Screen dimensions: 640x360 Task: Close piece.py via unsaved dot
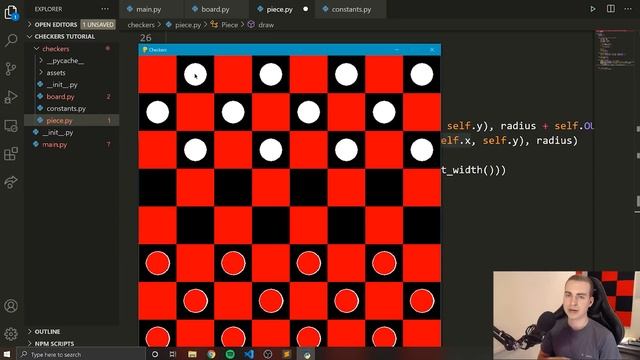point(305,9)
